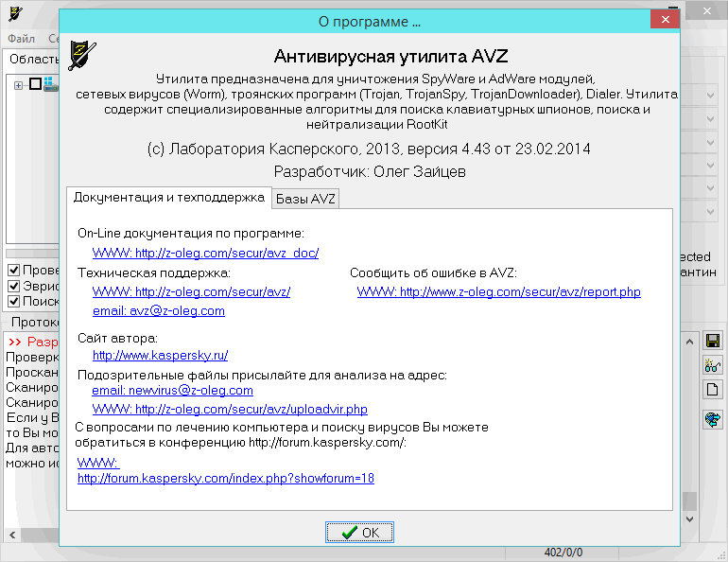The width and height of the screenshot is (728, 562).
Task: Toggle the 'Эврис...' checkbox in the main window
Action: [x=14, y=286]
